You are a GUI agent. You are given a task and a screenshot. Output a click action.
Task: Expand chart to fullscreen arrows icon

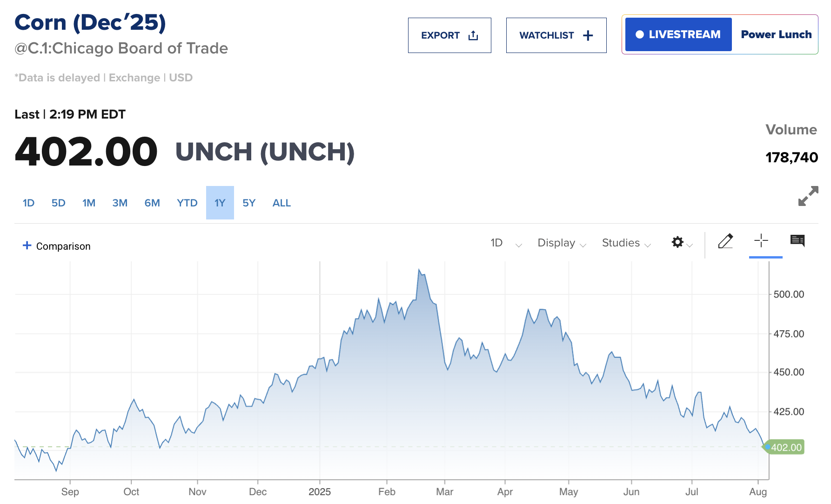point(808,196)
